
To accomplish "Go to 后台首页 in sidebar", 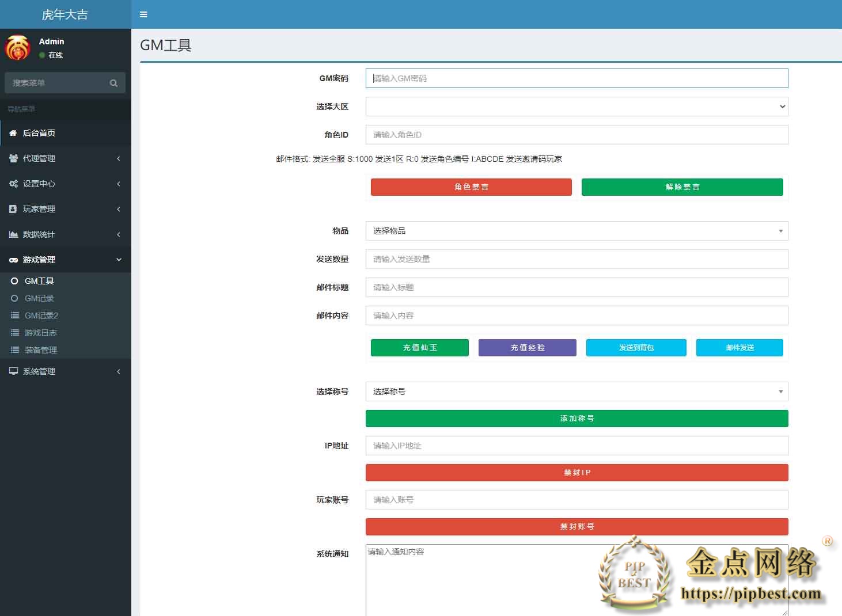I will tap(66, 133).
